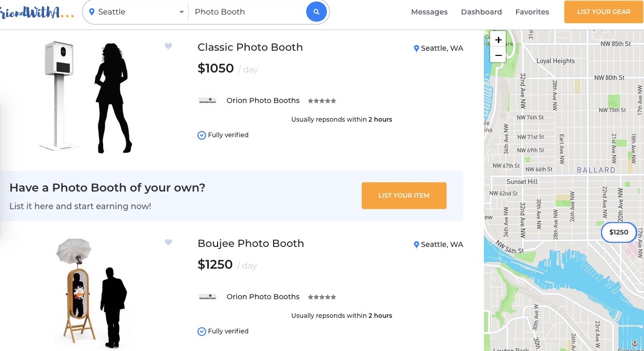
Task: Open the Messages nav item
Action: tap(429, 12)
